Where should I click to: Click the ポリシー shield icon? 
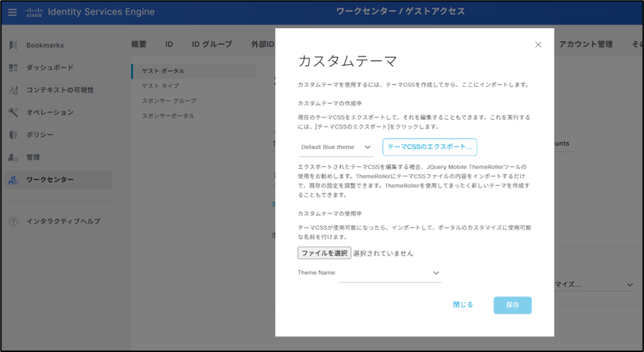[x=13, y=135]
